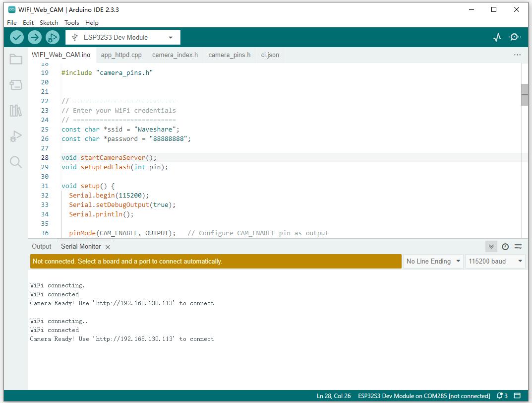Toggle autoscroll in Serial Monitor
Image resolution: width=532 pixels, height=403 pixels.
491,247
